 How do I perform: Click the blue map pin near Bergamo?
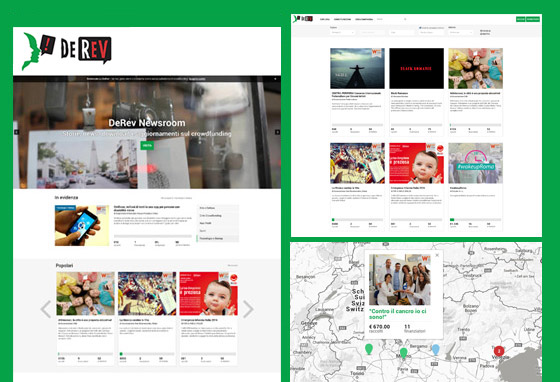point(435,349)
